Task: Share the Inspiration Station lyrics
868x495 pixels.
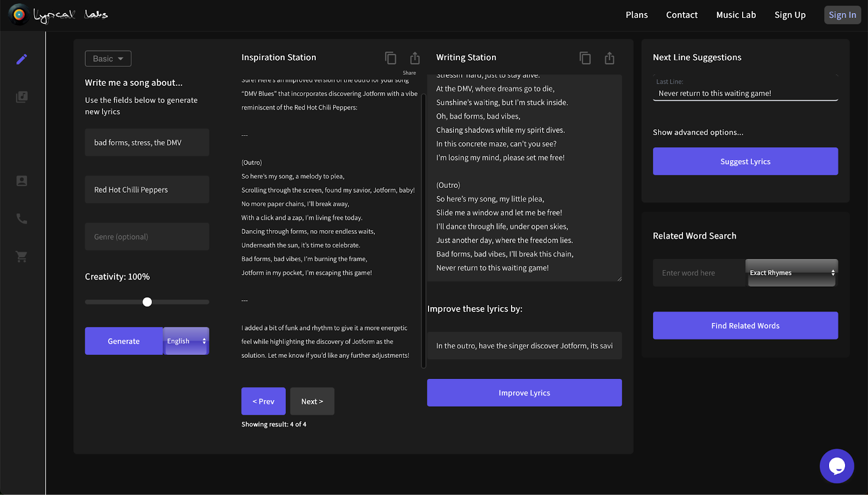Action: [415, 58]
